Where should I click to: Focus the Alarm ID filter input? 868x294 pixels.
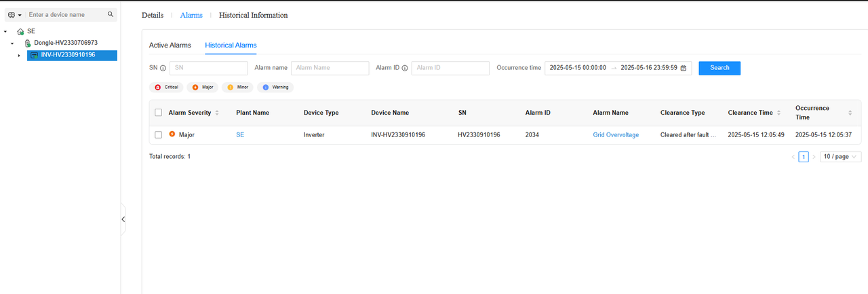pyautogui.click(x=450, y=68)
